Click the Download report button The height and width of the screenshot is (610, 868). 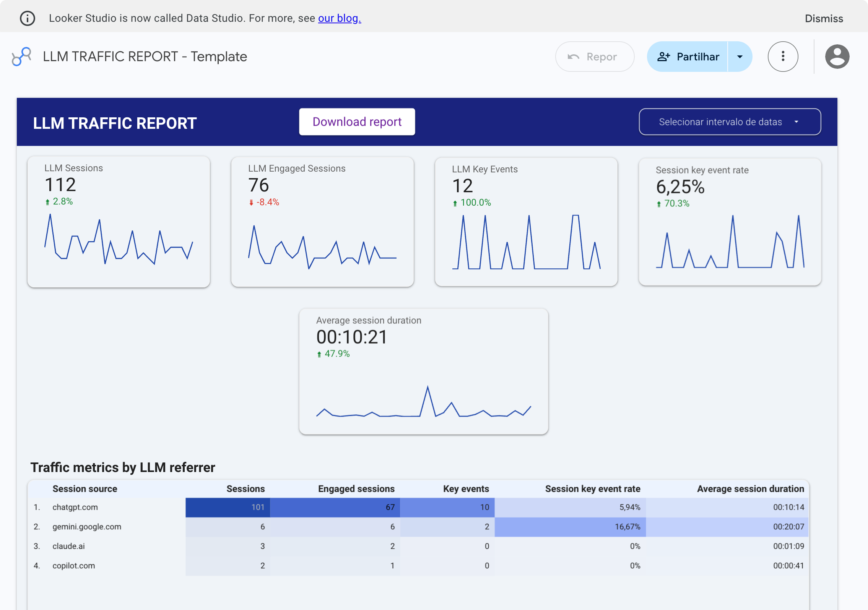pos(356,122)
